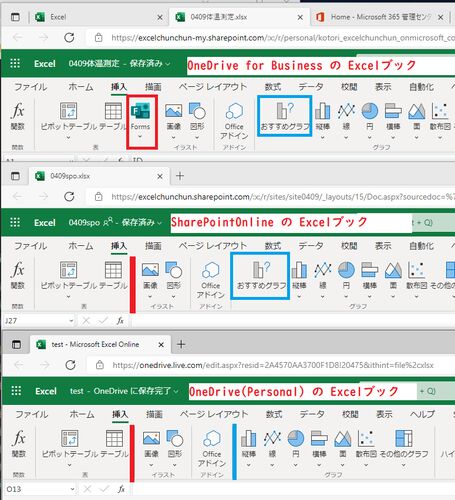This screenshot has width=455, height=500.
Task: Reload the excelchunchun-my.sharepoint.com page
Action: point(69,37)
